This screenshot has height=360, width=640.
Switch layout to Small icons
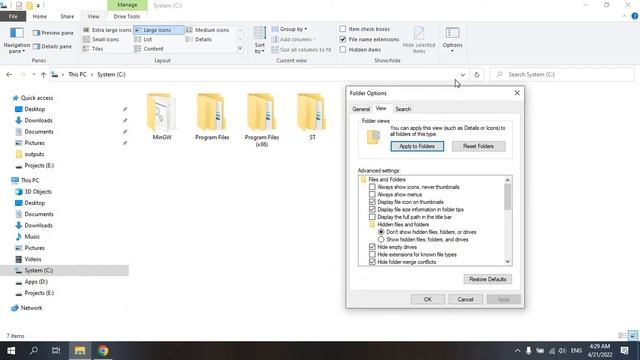(x=101, y=39)
